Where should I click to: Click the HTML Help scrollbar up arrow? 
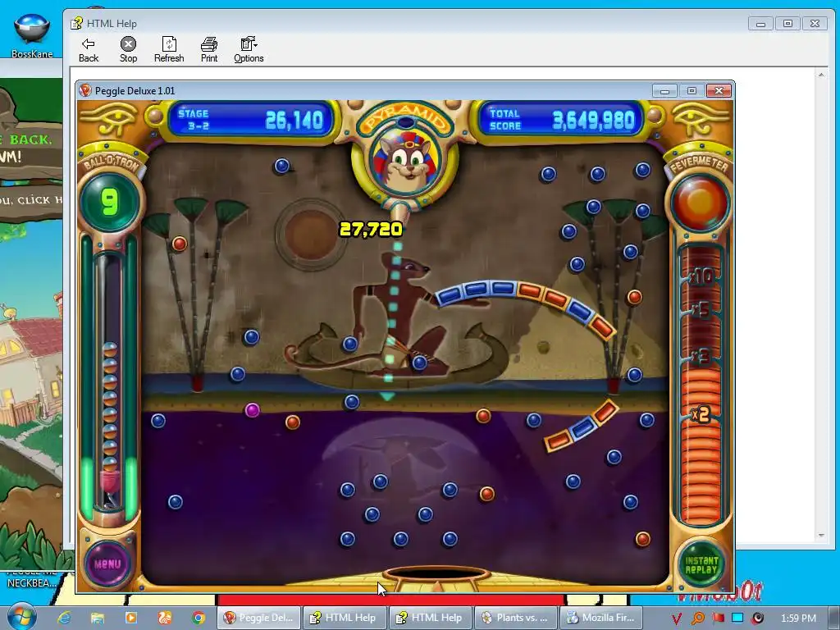821,75
